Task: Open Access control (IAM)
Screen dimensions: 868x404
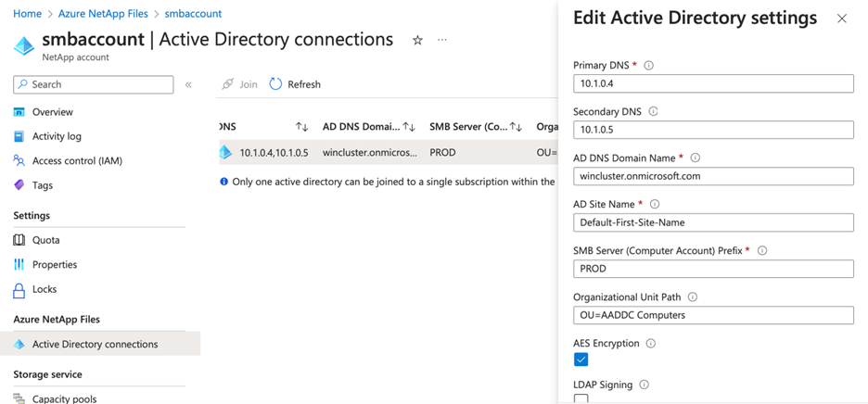Action: pyautogui.click(x=77, y=160)
